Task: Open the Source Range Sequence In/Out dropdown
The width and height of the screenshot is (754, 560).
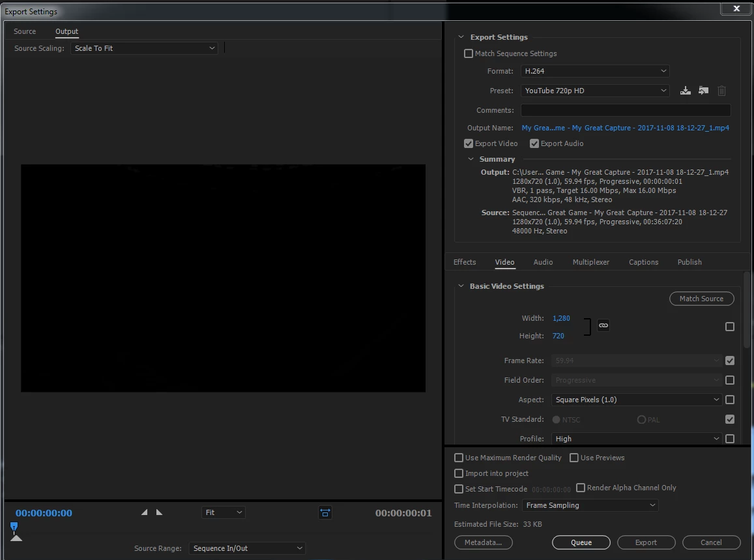Action: [247, 548]
